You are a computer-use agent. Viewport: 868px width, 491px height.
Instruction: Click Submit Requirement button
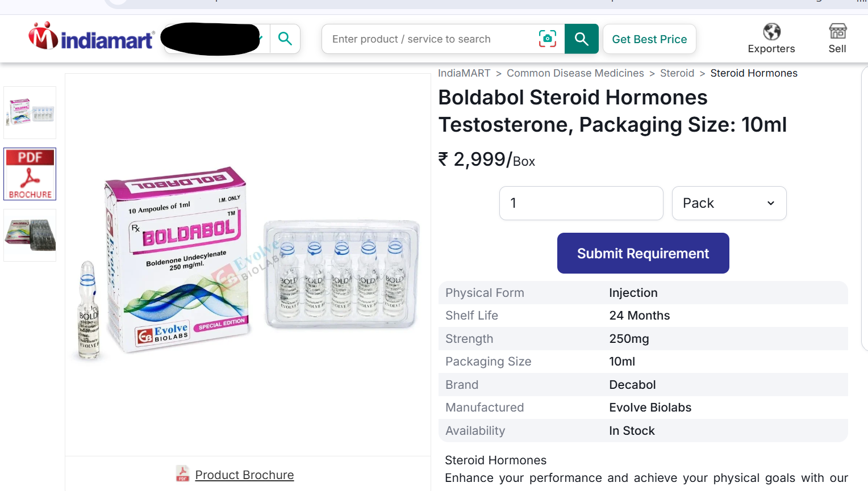[643, 253]
